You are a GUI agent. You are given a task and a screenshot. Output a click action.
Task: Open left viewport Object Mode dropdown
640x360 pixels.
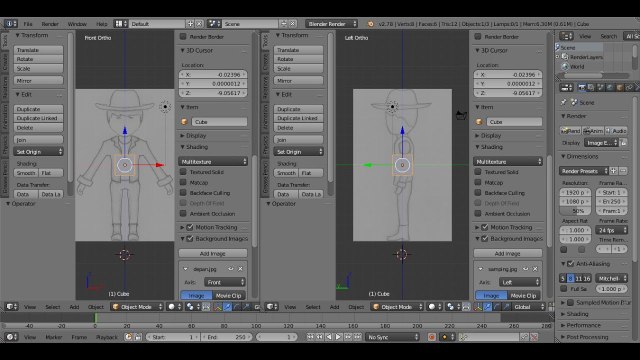coord(137,307)
